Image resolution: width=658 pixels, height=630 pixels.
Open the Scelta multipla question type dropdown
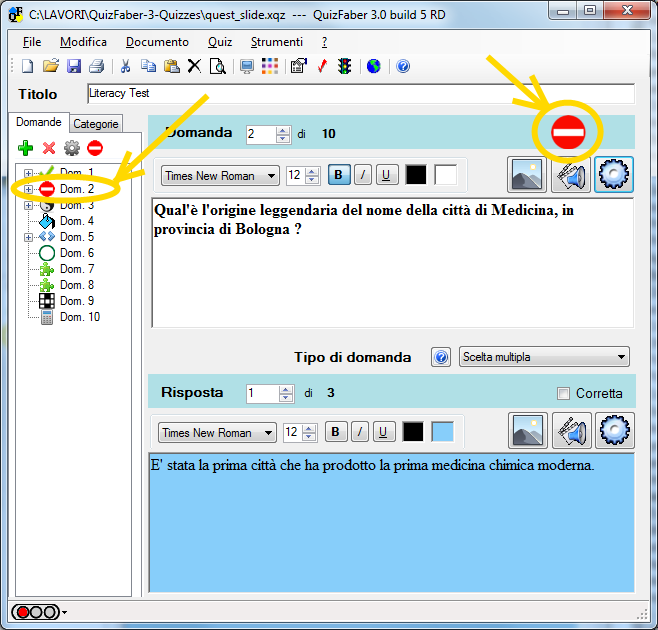coord(544,357)
